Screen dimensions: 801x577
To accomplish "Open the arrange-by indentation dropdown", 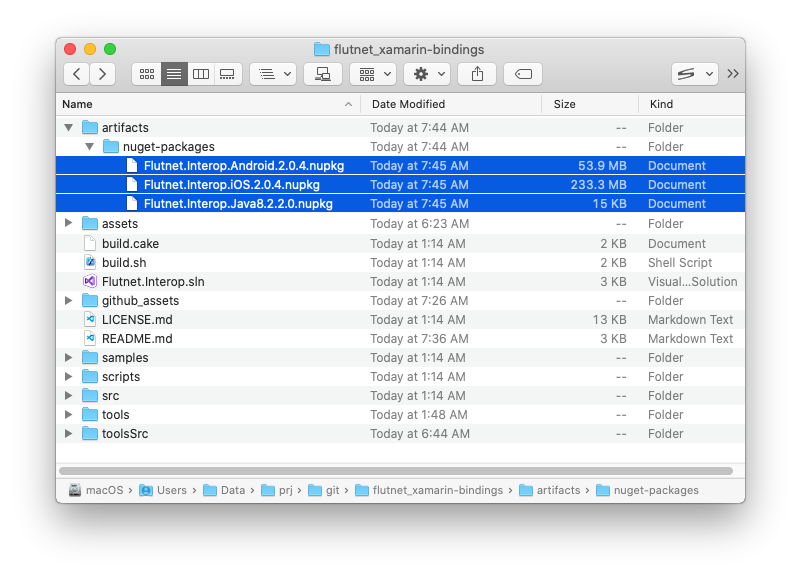I will pyautogui.click(x=273, y=74).
